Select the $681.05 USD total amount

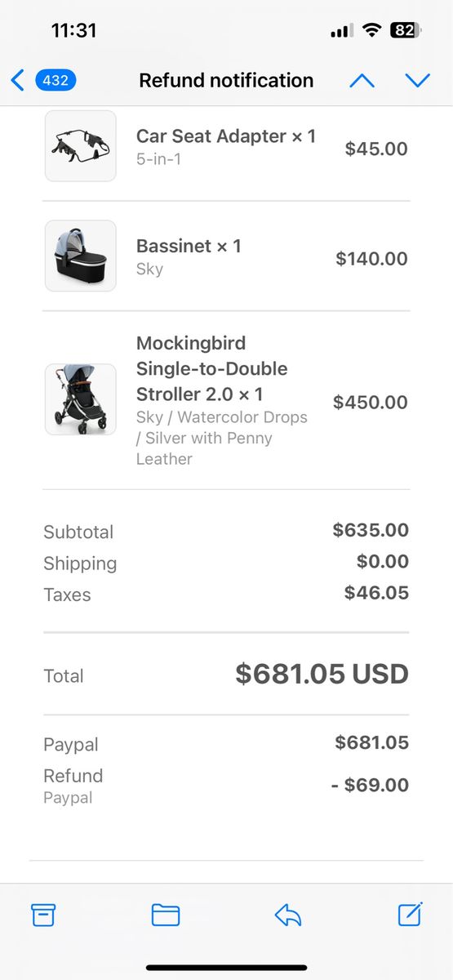tap(322, 674)
